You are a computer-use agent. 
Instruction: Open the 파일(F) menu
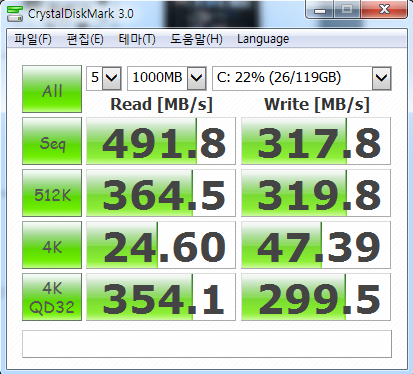33,39
